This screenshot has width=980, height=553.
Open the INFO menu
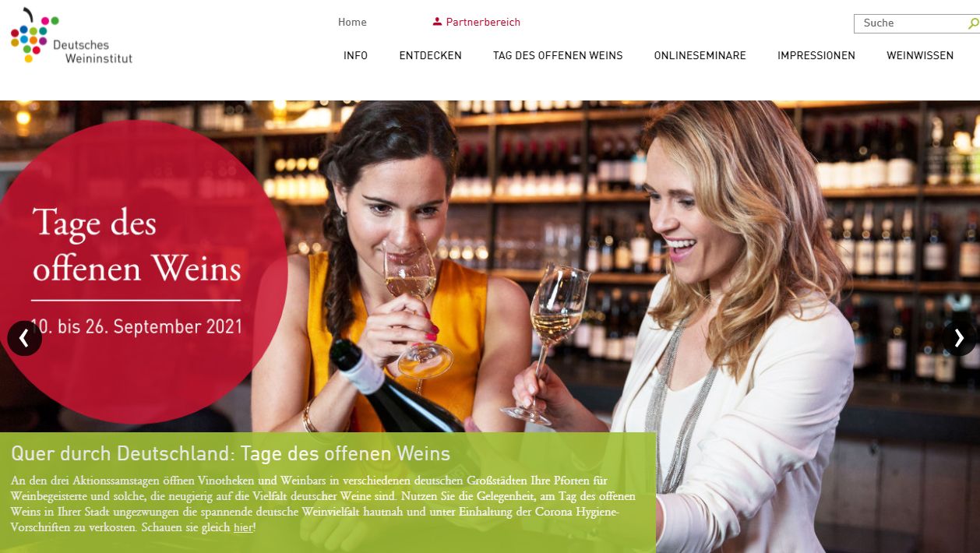tap(355, 55)
